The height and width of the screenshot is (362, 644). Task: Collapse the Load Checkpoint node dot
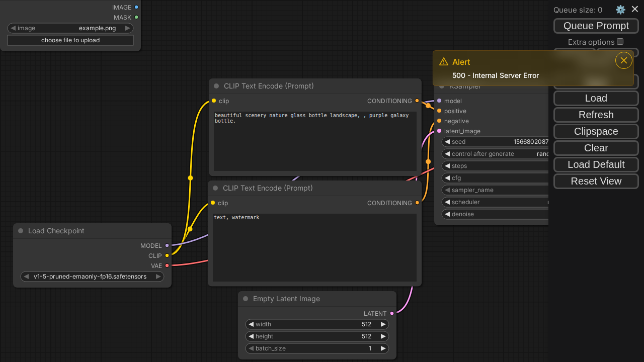21,231
